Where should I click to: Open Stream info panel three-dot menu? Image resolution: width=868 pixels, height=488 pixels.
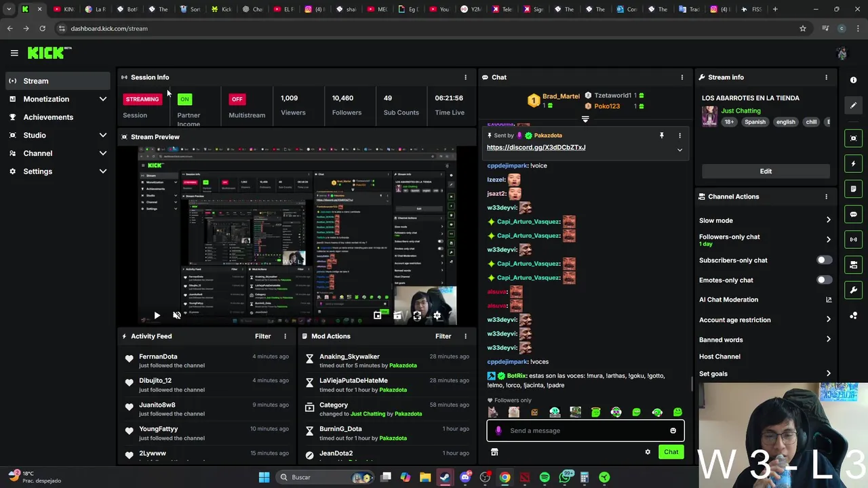[x=826, y=77]
